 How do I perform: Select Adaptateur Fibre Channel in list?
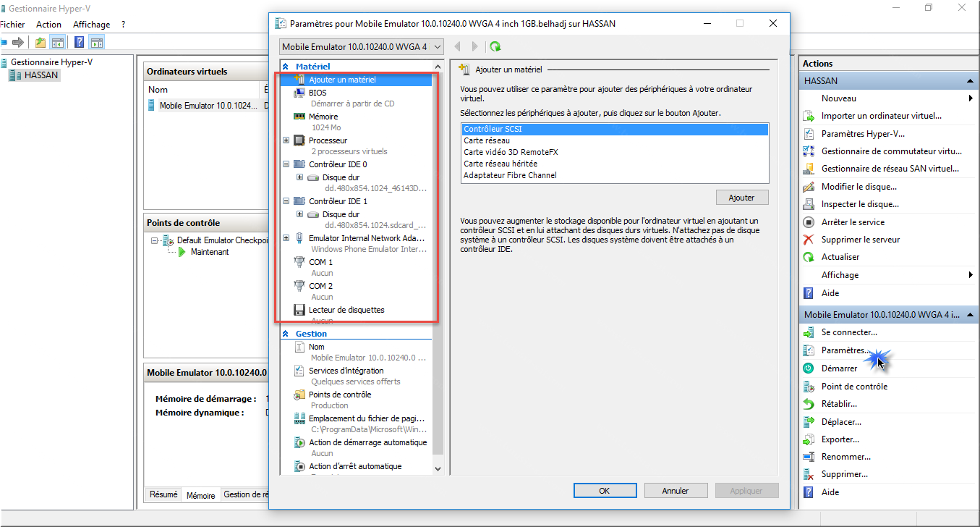pos(615,175)
